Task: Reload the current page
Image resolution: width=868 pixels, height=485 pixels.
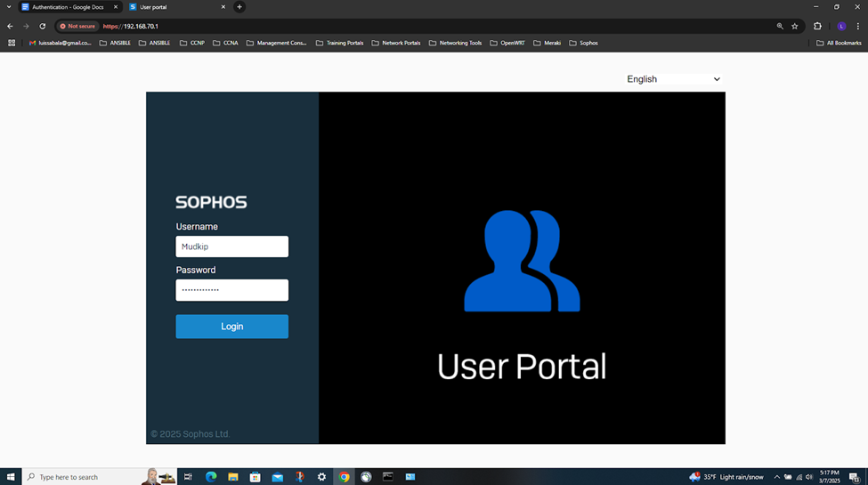Action: (42, 26)
